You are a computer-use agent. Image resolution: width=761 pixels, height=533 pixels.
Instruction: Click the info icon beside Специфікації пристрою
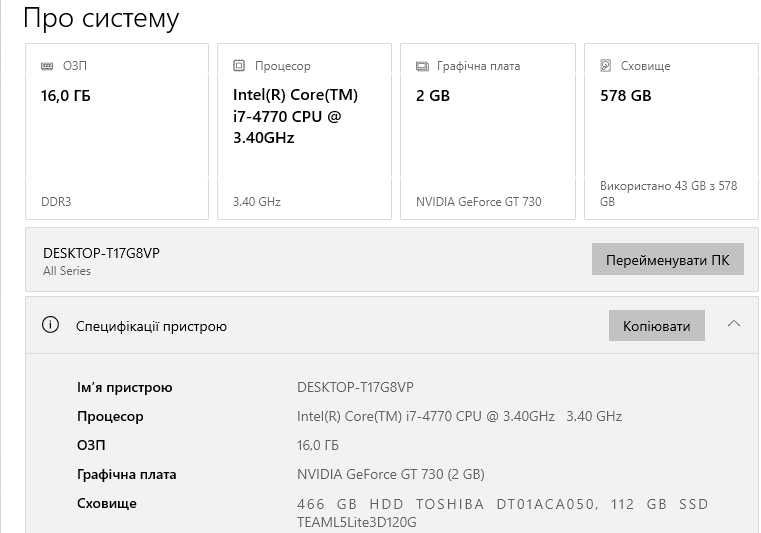coord(51,325)
